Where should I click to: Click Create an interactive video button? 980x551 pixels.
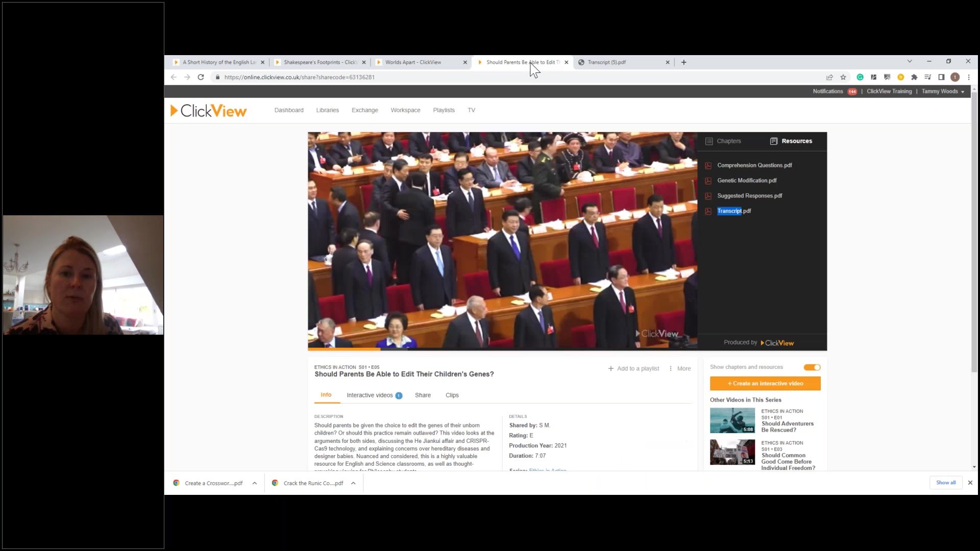click(765, 384)
